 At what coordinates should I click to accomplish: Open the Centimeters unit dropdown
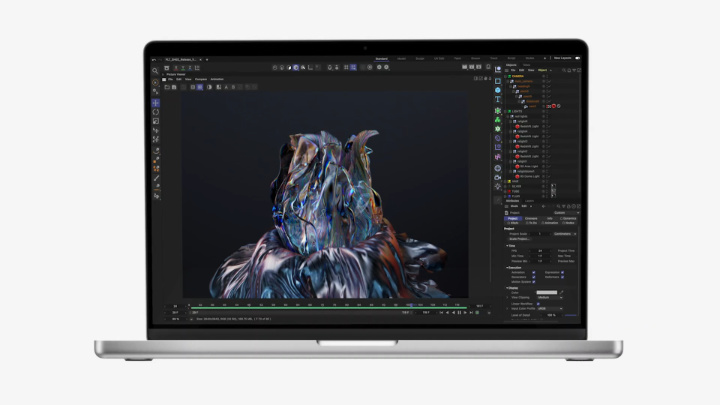(x=564, y=234)
